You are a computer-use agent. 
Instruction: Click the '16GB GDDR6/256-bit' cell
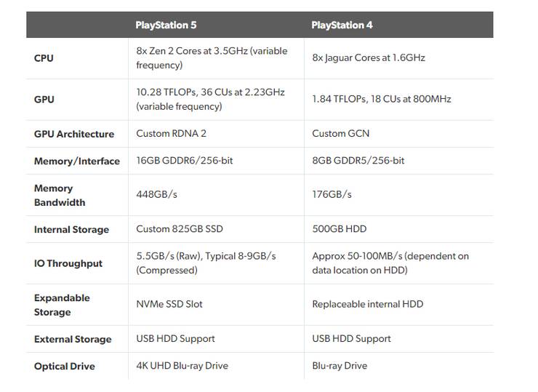point(185,160)
